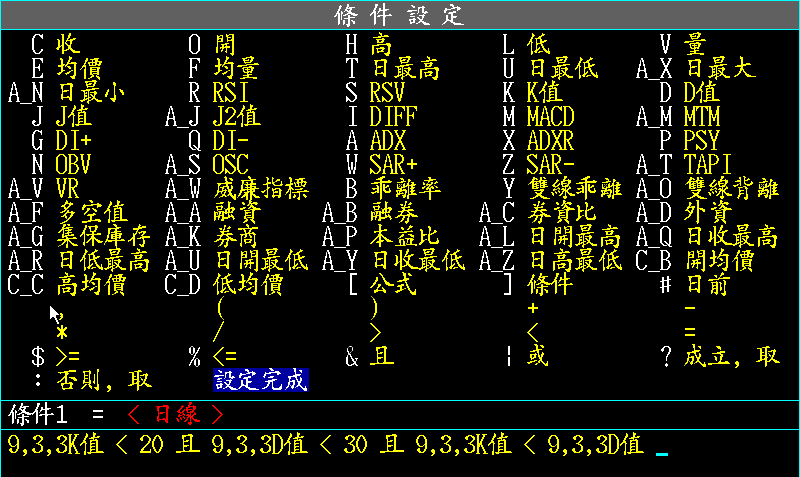Click the highlighted 設定完成 button

260,380
